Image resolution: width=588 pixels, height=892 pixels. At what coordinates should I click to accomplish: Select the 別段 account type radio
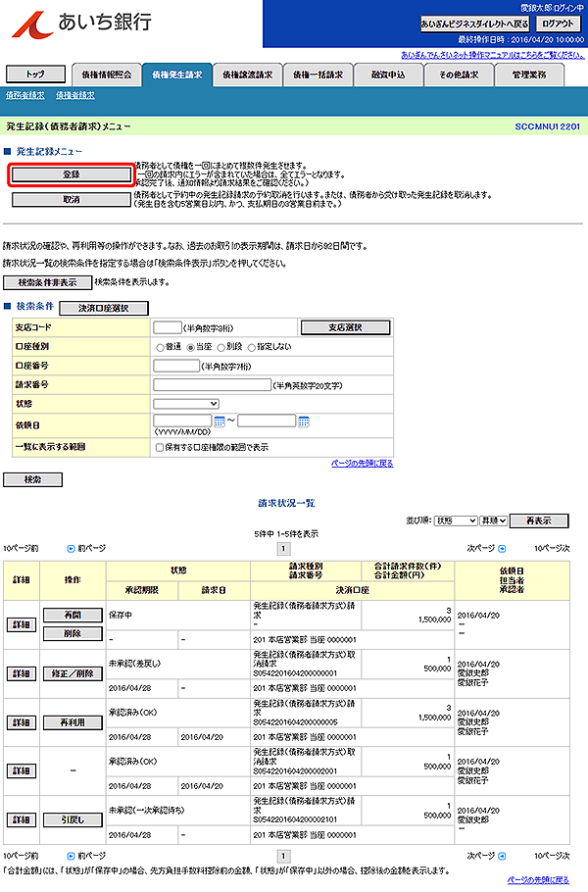(220, 347)
